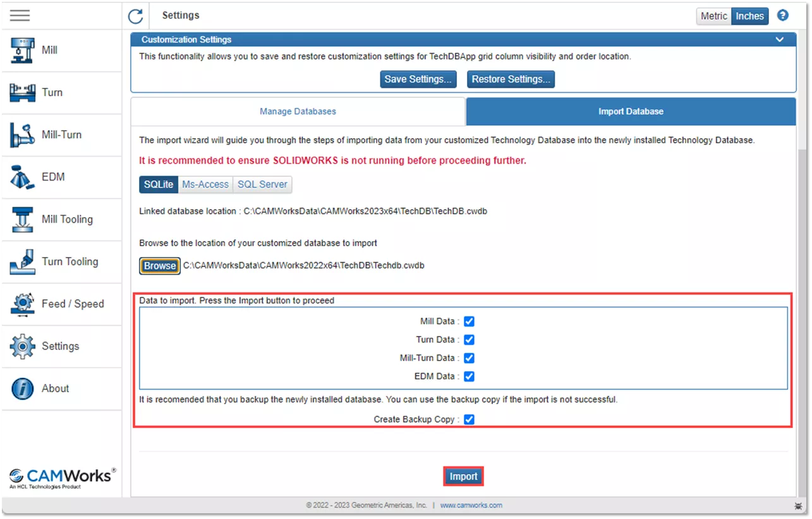The width and height of the screenshot is (812, 519).
Task: Open the Feed / Speed section label
Action: pyautogui.click(x=73, y=304)
